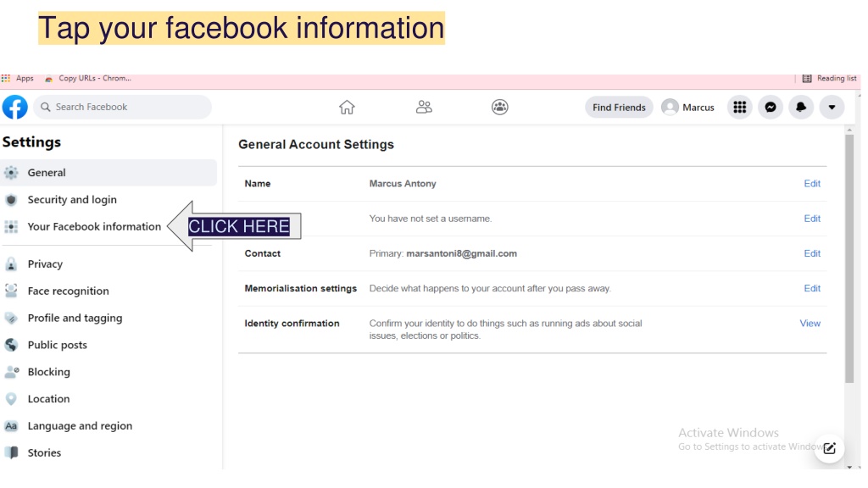This screenshot has width=868, height=488.
Task: Click the Blocking person icon
Action: point(11,372)
